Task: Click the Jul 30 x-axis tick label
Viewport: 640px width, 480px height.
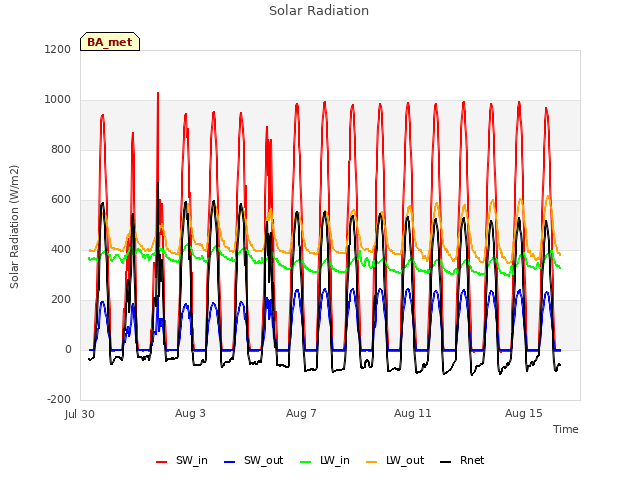Action: [x=80, y=414]
